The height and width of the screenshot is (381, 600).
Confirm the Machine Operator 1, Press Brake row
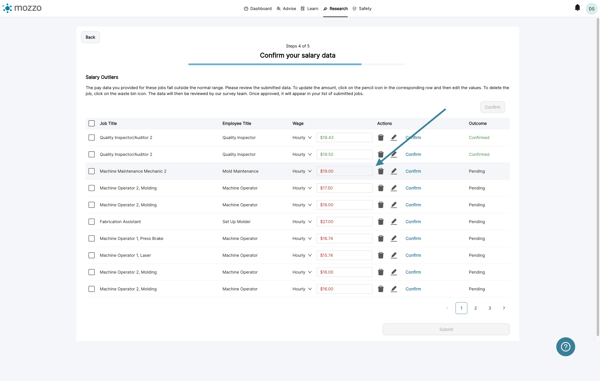point(413,238)
